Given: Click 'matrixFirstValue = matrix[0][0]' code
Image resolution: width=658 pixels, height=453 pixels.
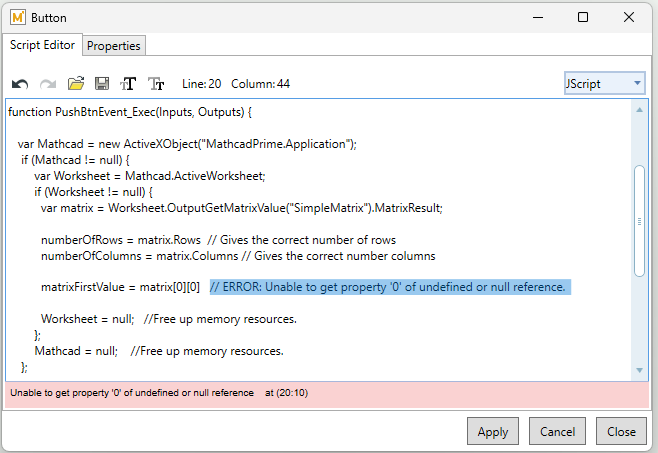Looking at the screenshot, I should point(120,287).
